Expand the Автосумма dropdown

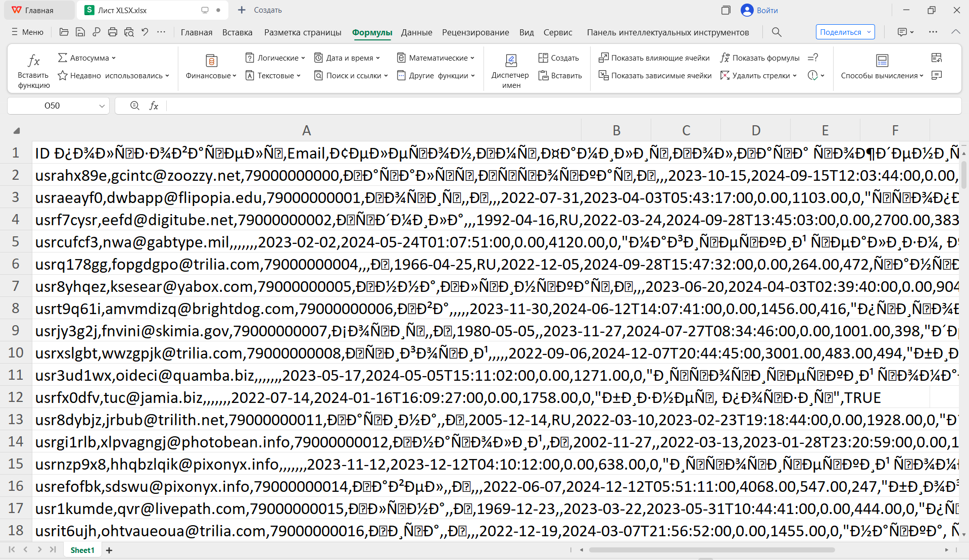114,58
